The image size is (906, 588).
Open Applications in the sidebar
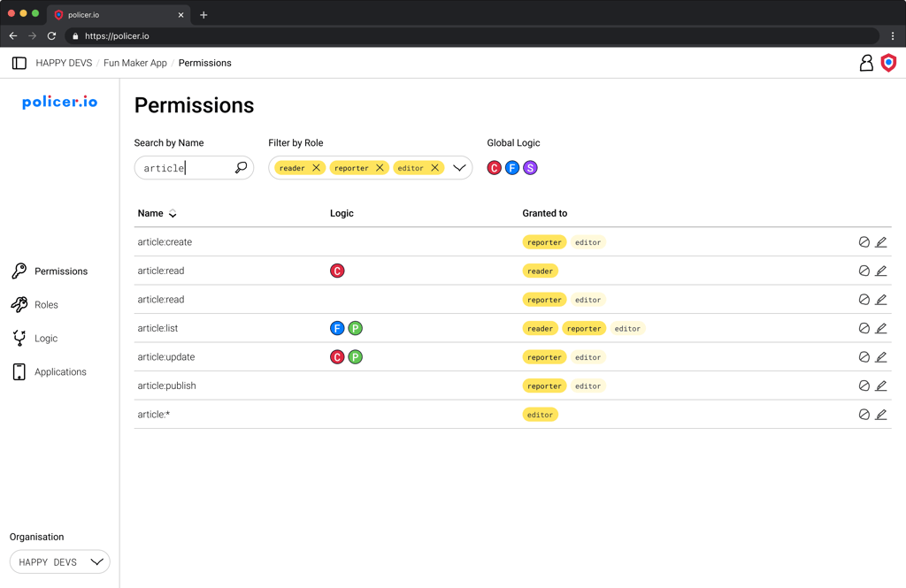click(x=50, y=371)
